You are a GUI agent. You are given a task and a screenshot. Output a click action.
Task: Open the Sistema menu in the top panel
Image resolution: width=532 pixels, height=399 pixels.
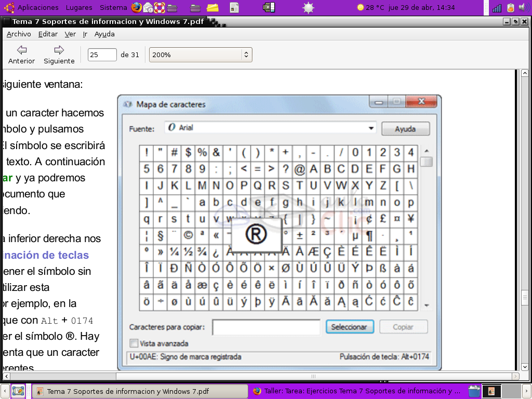pyautogui.click(x=113, y=7)
